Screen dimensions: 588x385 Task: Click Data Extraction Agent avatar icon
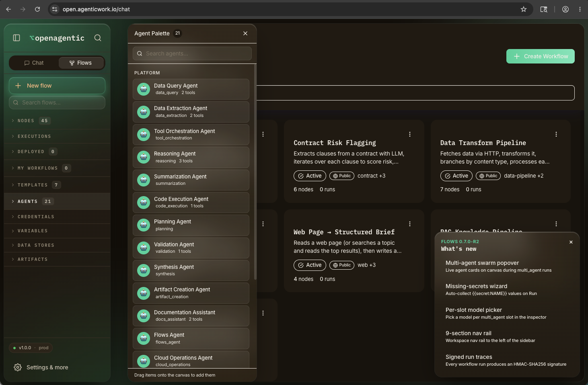(x=144, y=112)
